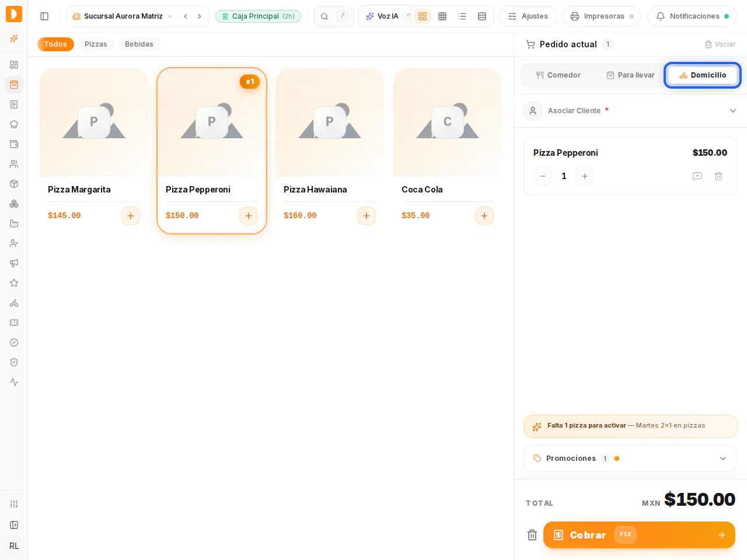Open the search magnifier icon

pyautogui.click(x=324, y=16)
